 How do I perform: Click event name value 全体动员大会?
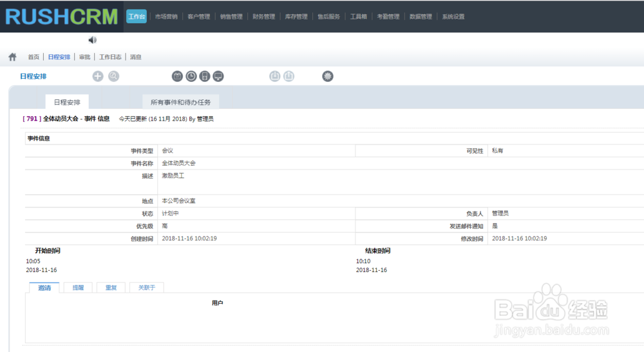pos(178,163)
